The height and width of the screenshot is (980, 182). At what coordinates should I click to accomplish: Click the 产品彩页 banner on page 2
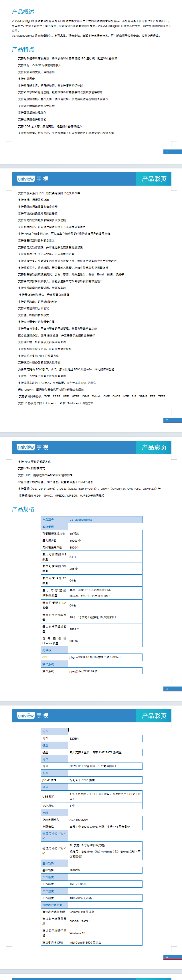pyautogui.click(x=154, y=179)
